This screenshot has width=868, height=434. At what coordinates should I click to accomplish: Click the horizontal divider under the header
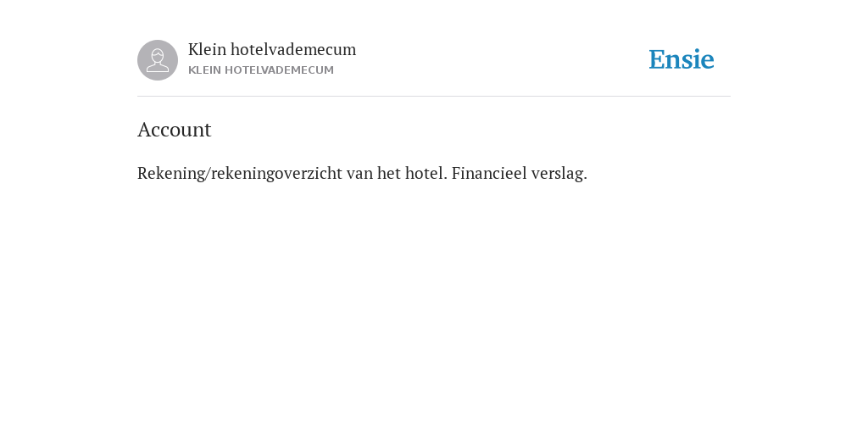click(434, 97)
